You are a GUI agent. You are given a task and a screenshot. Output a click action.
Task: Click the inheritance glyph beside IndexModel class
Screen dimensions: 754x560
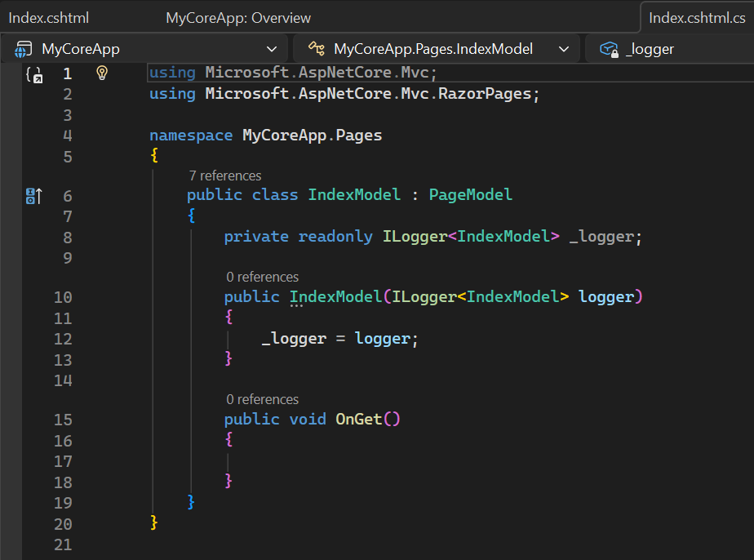pyautogui.click(x=33, y=194)
